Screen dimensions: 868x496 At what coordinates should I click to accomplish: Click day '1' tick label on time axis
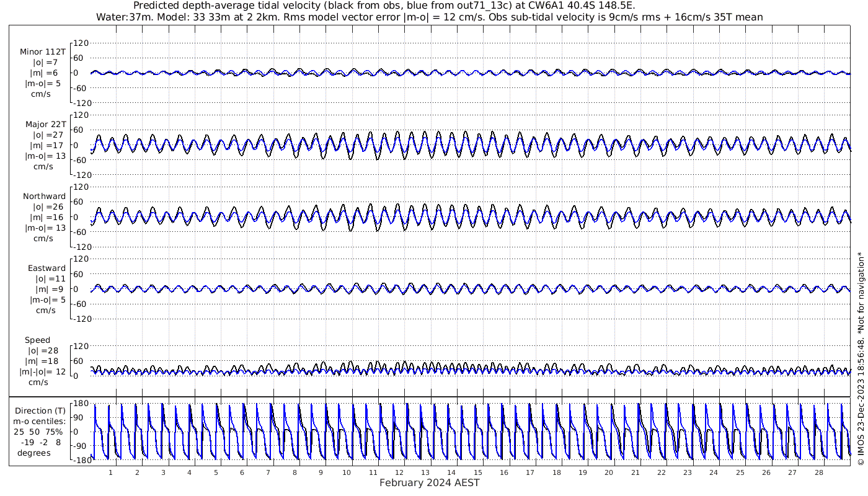click(110, 472)
